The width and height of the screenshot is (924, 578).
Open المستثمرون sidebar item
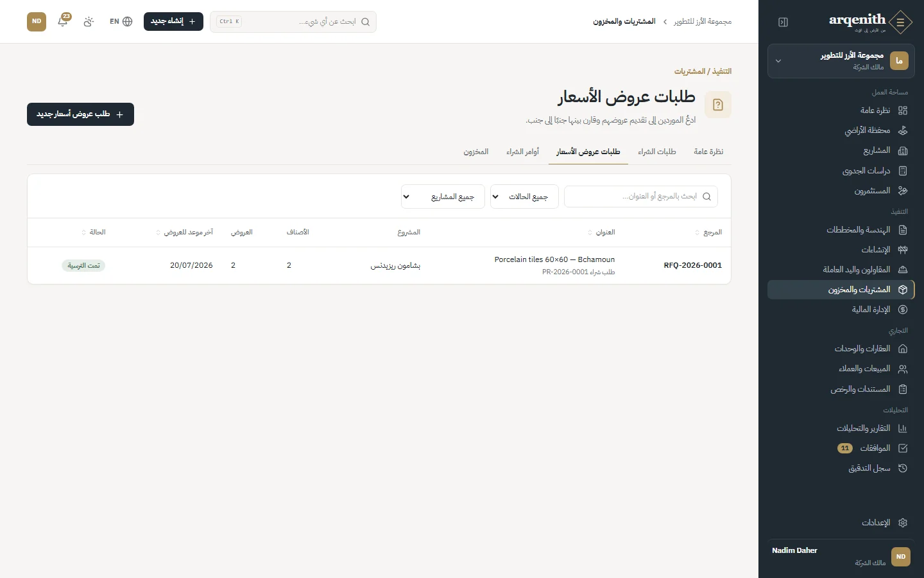coord(841,191)
